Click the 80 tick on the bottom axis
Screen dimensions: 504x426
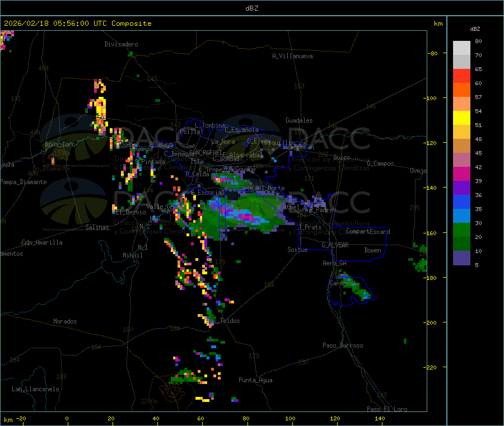246,418
